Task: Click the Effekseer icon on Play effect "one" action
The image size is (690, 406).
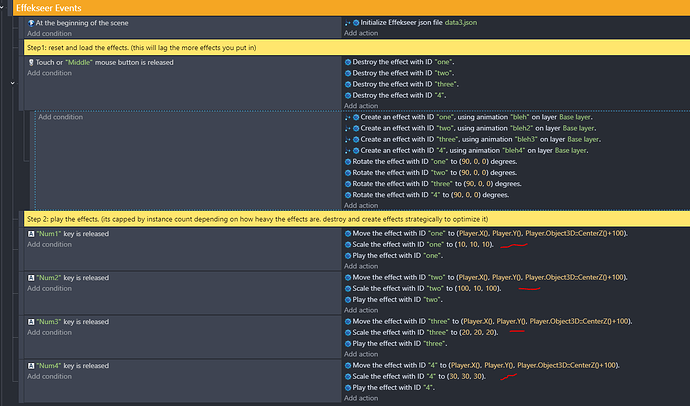Action: pyautogui.click(x=348, y=256)
